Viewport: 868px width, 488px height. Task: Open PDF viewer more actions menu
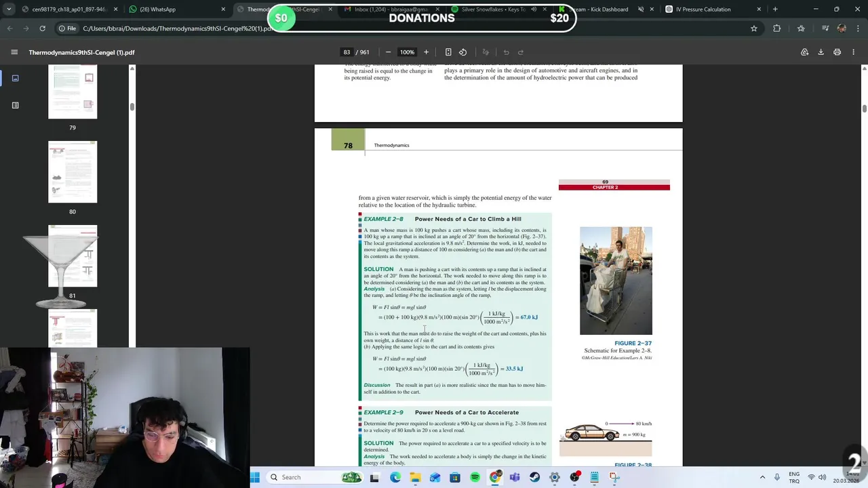(853, 52)
